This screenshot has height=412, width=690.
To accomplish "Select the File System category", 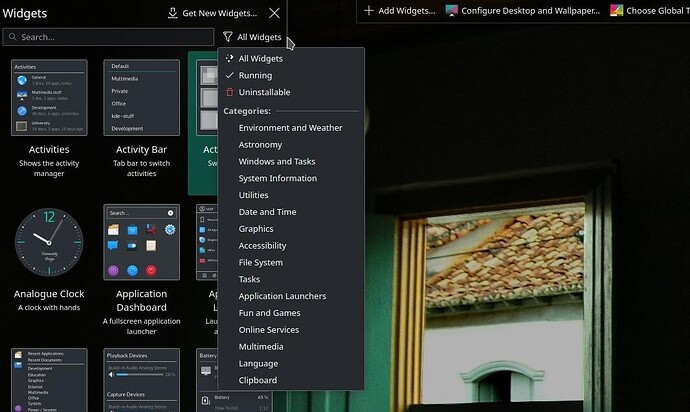I will click(x=290, y=262).
